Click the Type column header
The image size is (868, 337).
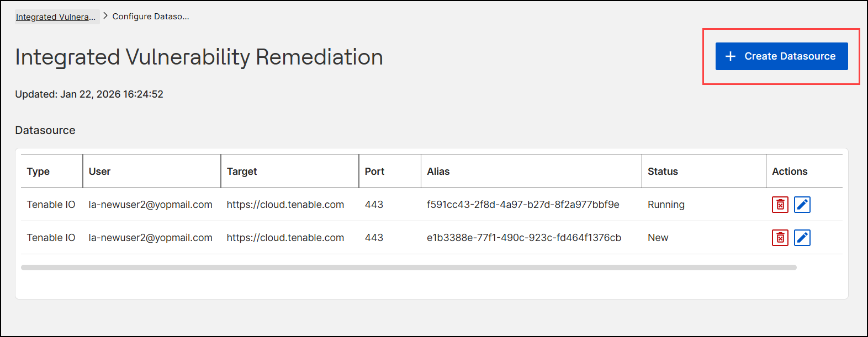(38, 172)
